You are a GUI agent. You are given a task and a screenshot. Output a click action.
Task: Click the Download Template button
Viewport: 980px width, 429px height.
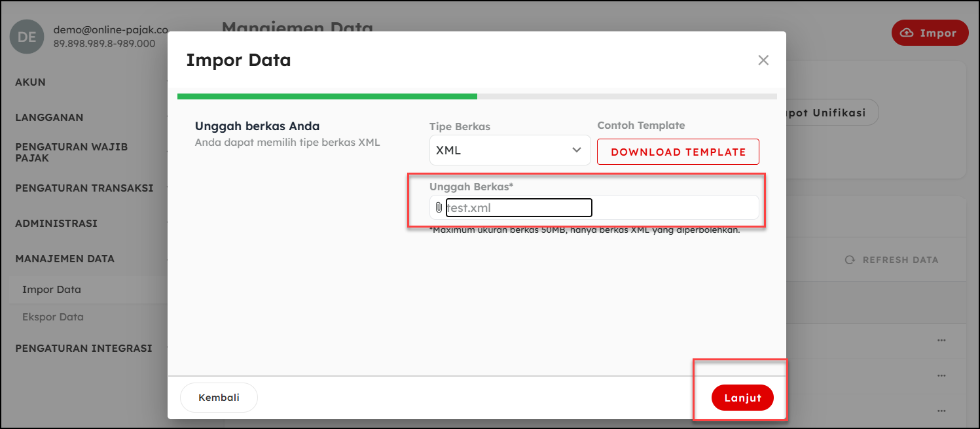(678, 152)
